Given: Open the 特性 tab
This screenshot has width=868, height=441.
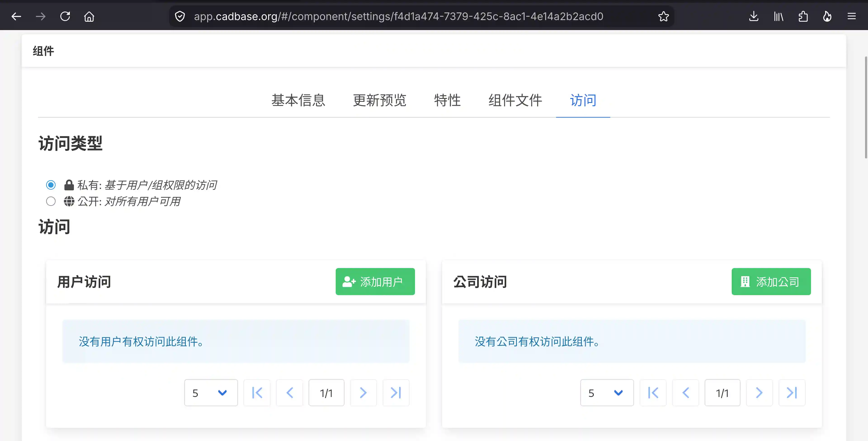Looking at the screenshot, I should [x=448, y=100].
